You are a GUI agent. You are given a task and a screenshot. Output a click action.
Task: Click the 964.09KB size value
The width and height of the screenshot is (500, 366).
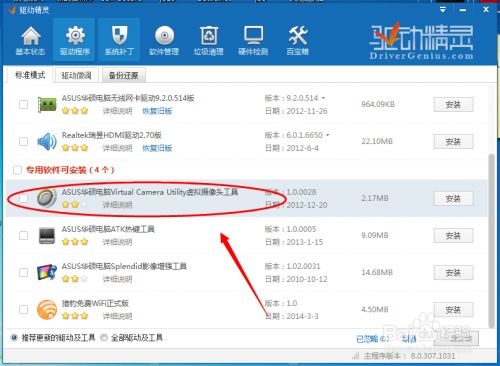(x=378, y=104)
